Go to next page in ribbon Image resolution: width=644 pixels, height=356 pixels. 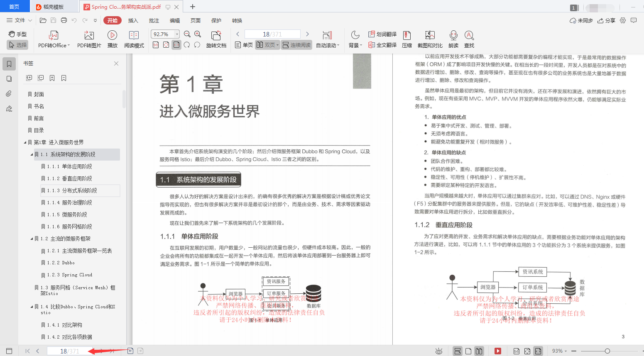(x=307, y=34)
